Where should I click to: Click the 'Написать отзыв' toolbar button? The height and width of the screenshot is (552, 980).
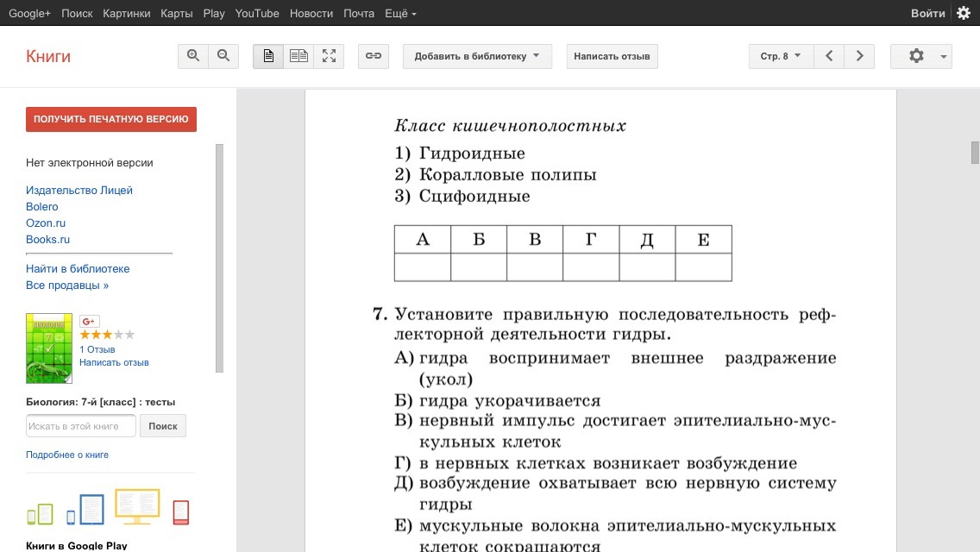612,56
